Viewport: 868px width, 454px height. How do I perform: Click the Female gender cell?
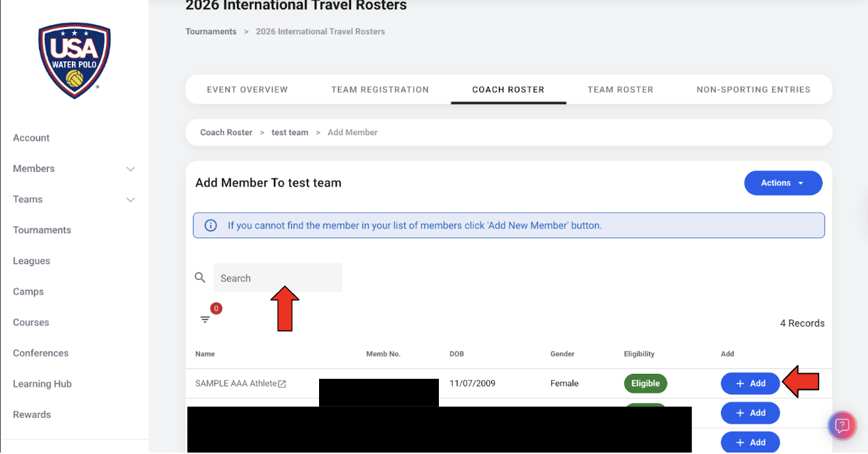(x=564, y=384)
